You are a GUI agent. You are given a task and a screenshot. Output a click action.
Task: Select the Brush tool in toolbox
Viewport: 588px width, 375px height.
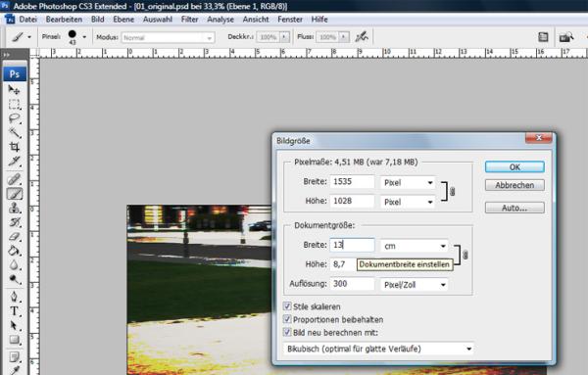[15, 194]
